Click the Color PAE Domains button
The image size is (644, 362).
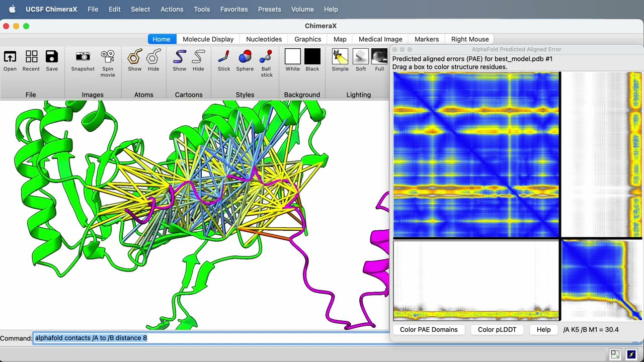(429, 330)
